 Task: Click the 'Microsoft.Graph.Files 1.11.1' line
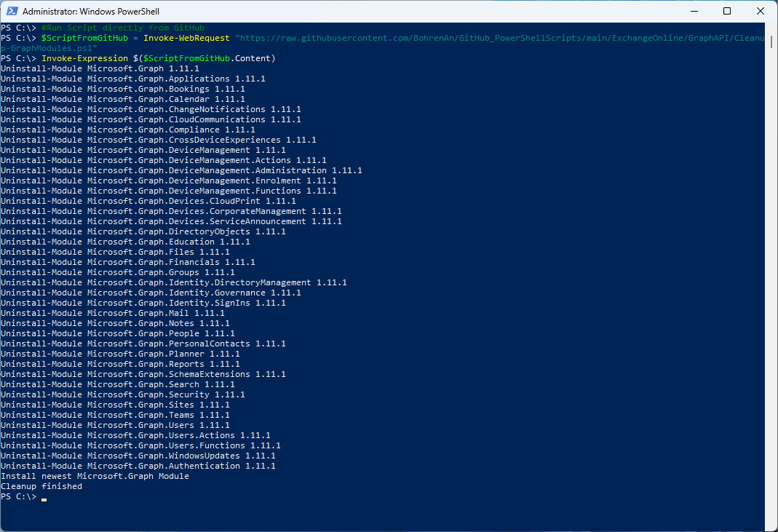pos(115,252)
